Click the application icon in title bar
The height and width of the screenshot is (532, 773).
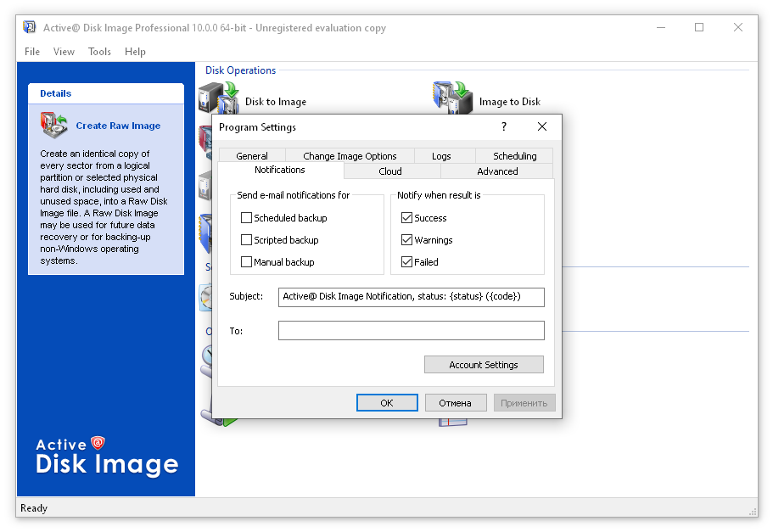click(30, 27)
